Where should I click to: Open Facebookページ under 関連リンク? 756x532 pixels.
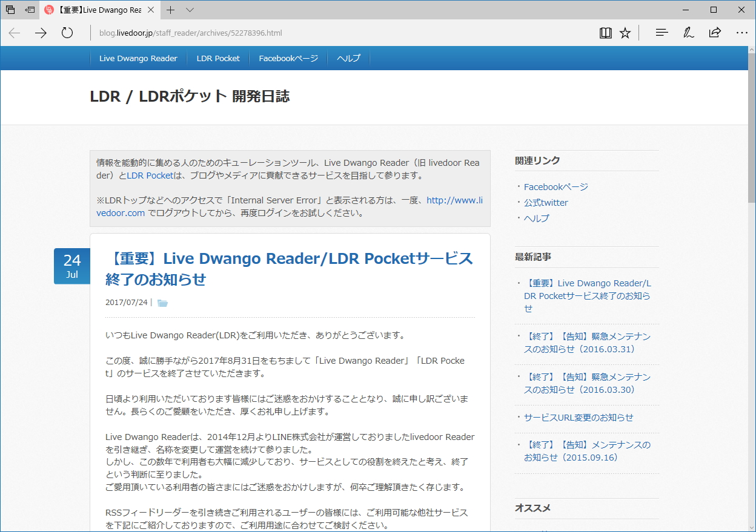click(x=555, y=186)
